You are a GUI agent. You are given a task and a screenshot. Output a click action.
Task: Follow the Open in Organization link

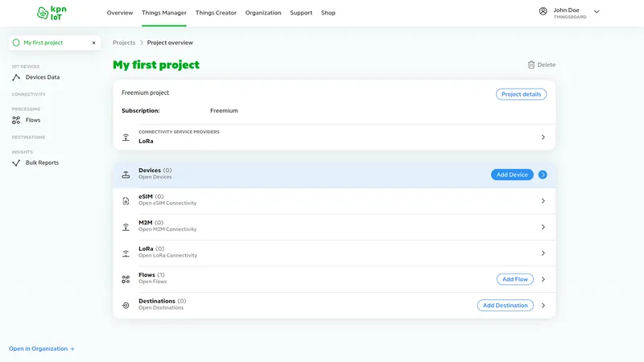tap(42, 348)
